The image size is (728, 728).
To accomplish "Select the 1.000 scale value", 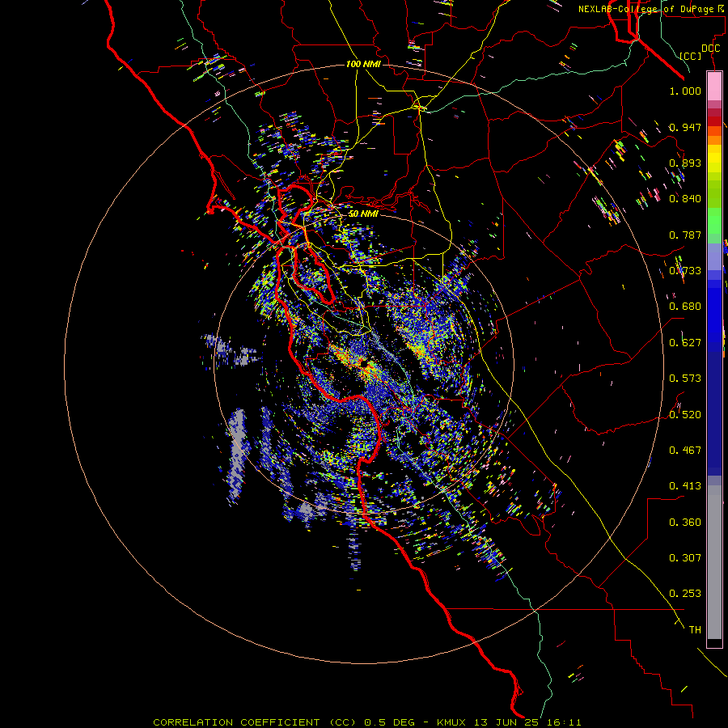I will coord(685,91).
